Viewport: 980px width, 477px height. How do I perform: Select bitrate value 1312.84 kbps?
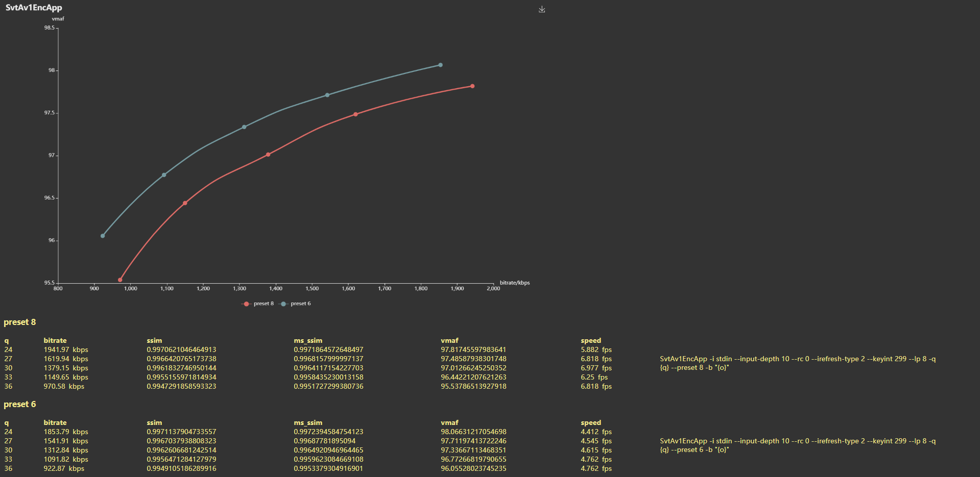66,450
